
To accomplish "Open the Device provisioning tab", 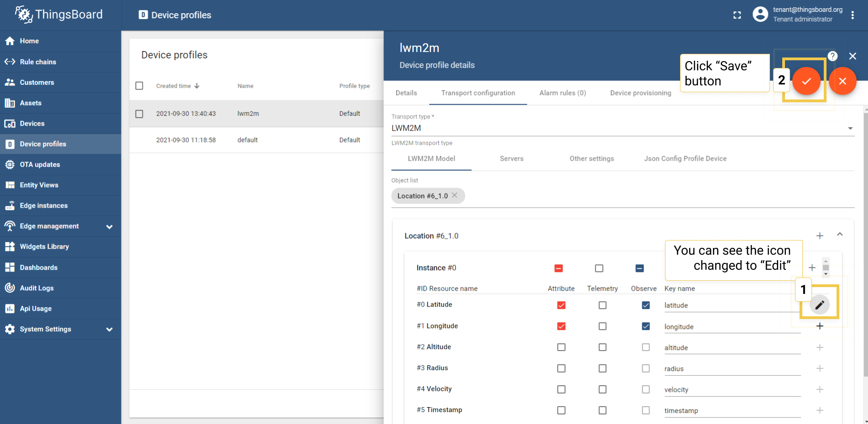I will pyautogui.click(x=640, y=93).
